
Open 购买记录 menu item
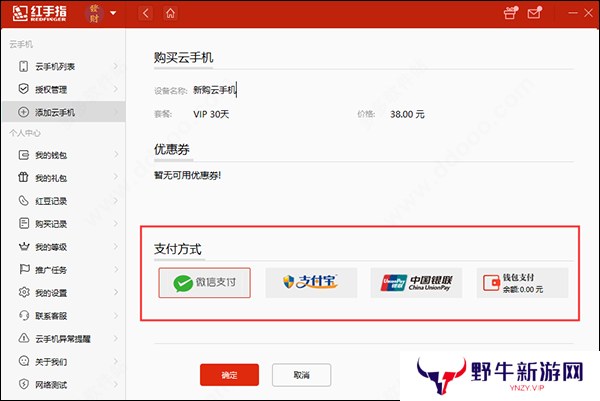(x=64, y=223)
